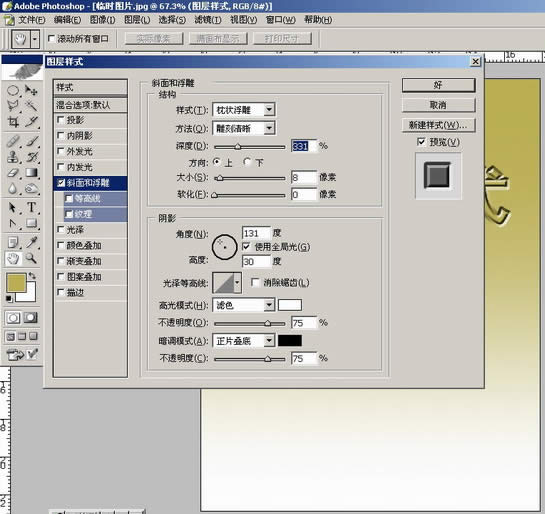Open the 暗调模式 正片叠底 dropdown
Image resolution: width=545 pixels, height=514 pixels.
pyautogui.click(x=269, y=341)
